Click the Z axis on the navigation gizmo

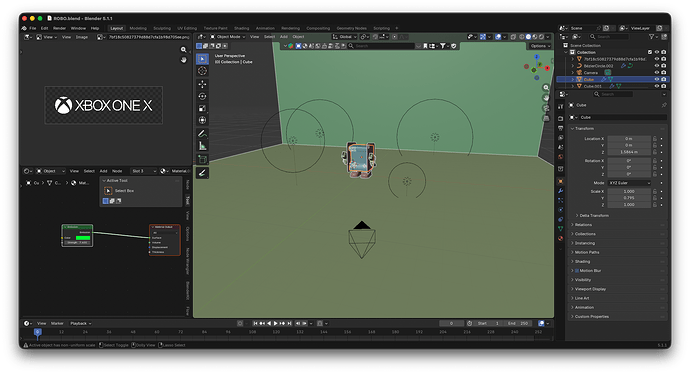pos(536,57)
